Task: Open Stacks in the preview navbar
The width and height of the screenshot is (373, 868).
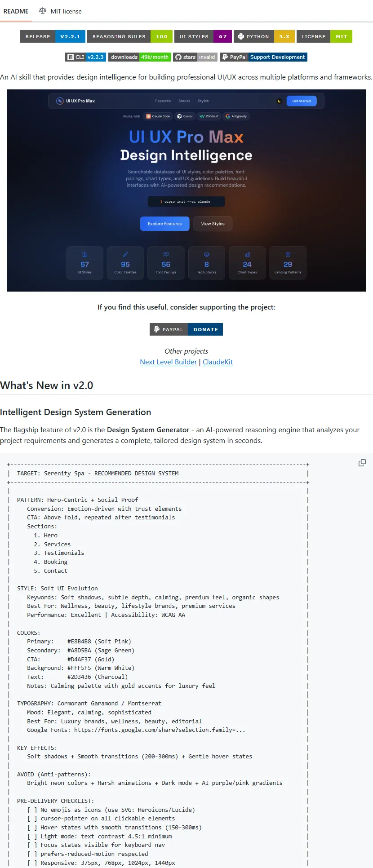Action: click(184, 101)
